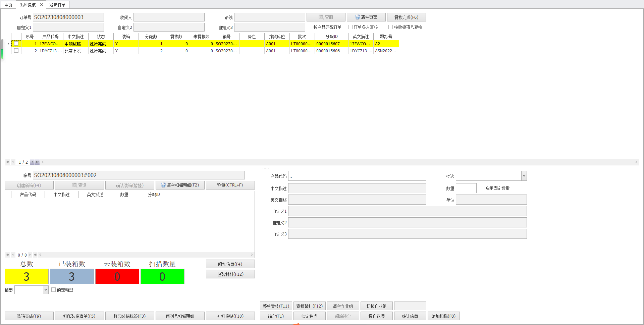Select the checkbox for row 1DYC713
The image size is (644, 325).
[x=16, y=51]
